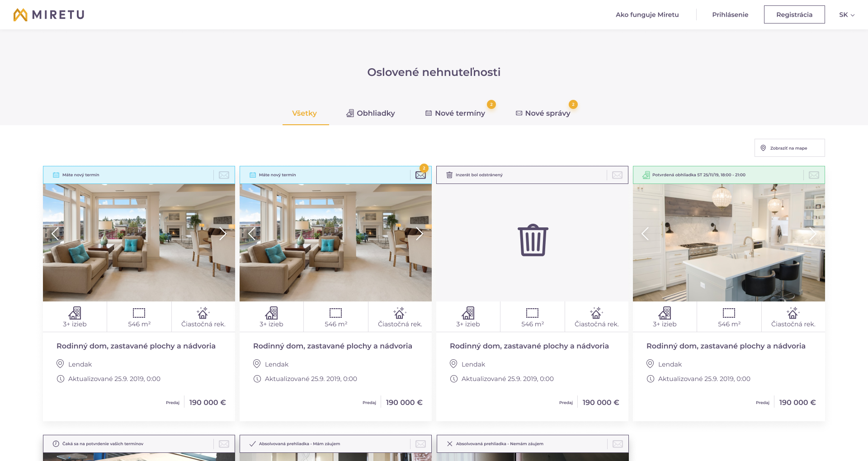Click Lendak location pin on fourth card
The height and width of the screenshot is (461, 868).
click(650, 364)
